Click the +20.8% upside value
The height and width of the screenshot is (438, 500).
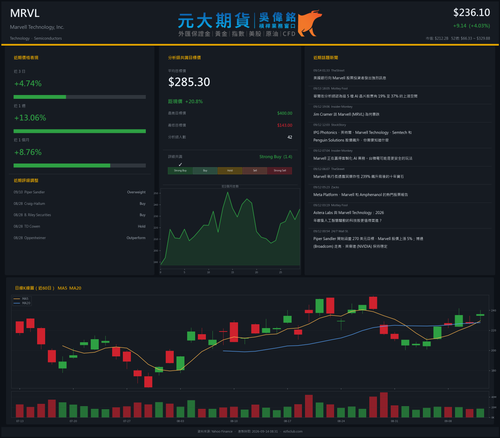tap(194, 101)
